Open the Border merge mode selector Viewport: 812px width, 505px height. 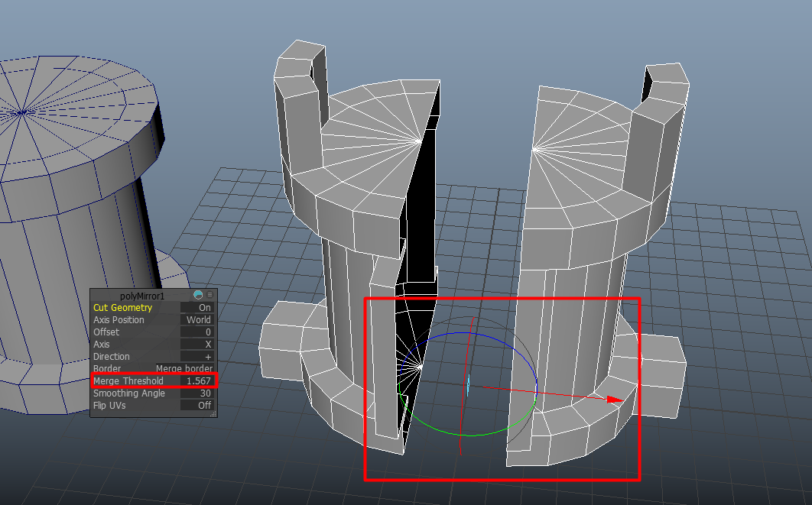click(184, 368)
